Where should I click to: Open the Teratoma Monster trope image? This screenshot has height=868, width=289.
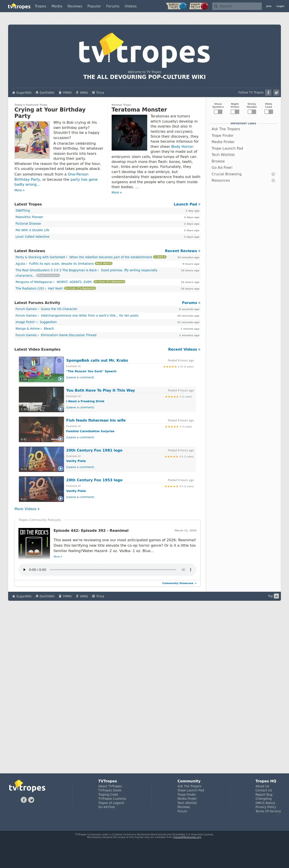coord(129,132)
